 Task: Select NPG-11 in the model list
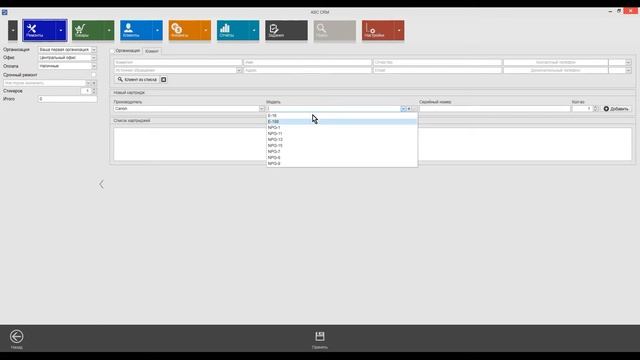[342, 133]
